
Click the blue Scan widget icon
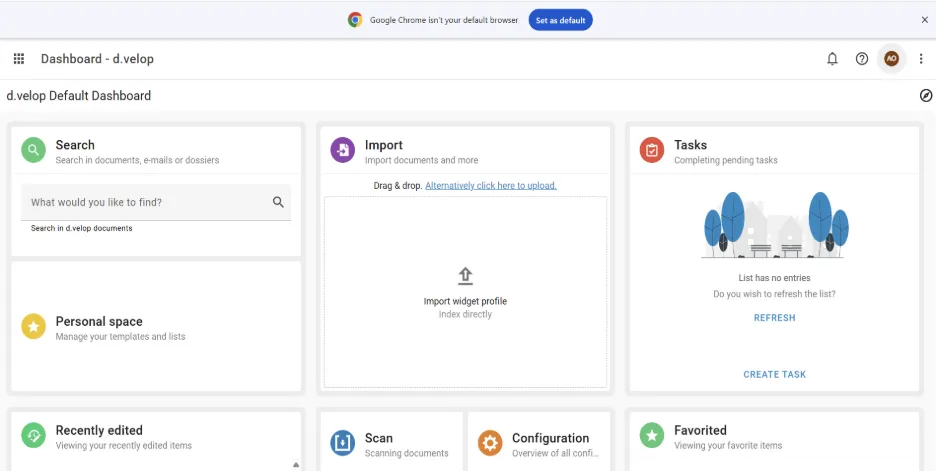tap(343, 443)
